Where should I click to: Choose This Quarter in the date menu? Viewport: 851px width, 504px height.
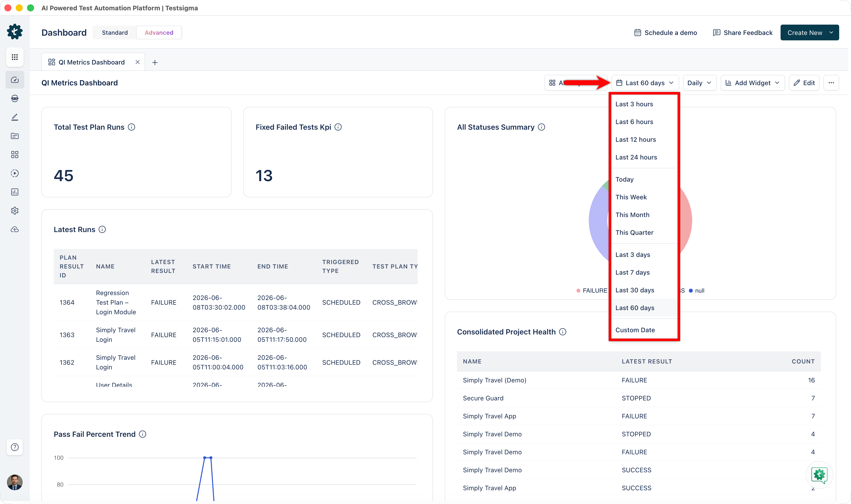(x=644, y=233)
